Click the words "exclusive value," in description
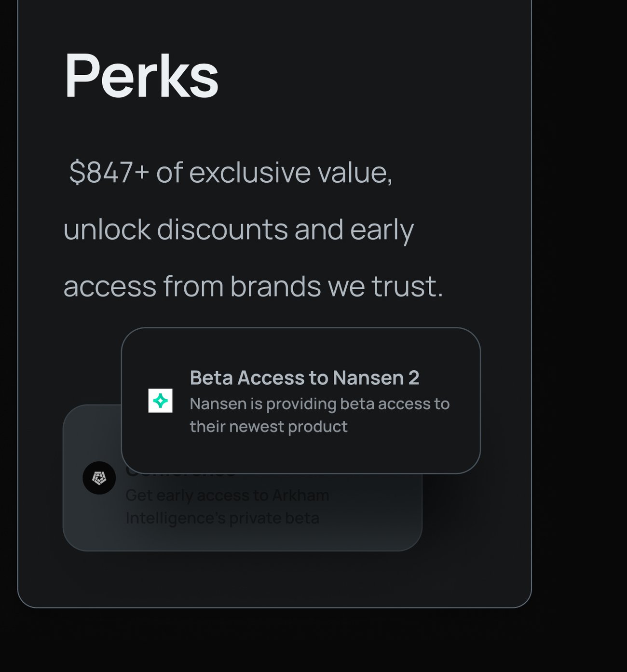The height and width of the screenshot is (672, 627). click(x=291, y=172)
